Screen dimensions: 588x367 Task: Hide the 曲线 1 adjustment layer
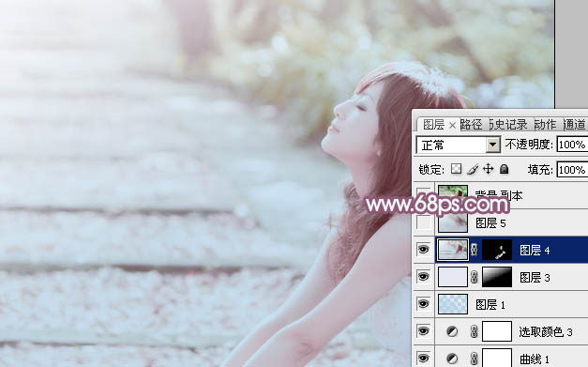423,359
